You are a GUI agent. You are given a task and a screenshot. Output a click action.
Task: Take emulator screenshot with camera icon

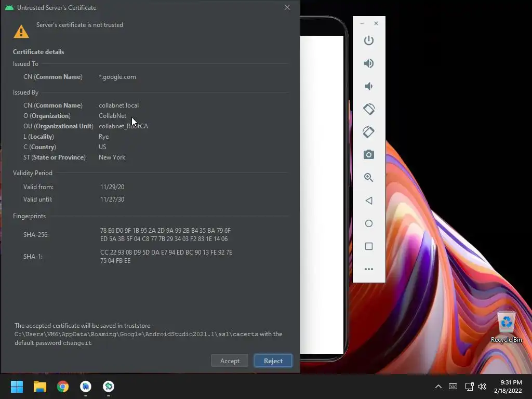[x=369, y=155]
